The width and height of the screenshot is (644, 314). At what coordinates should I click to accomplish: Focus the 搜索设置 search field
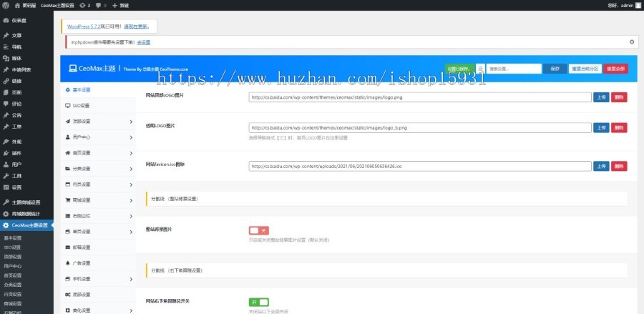pos(513,69)
